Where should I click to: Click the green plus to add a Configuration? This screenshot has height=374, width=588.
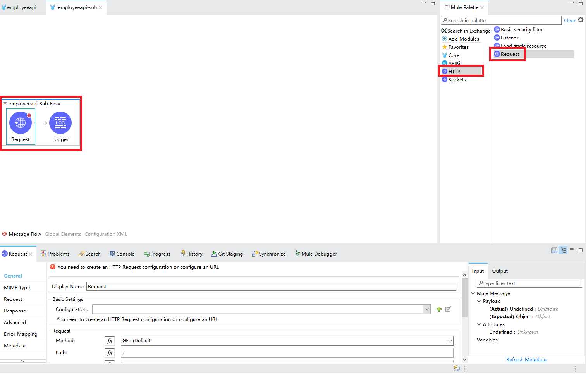pos(439,309)
